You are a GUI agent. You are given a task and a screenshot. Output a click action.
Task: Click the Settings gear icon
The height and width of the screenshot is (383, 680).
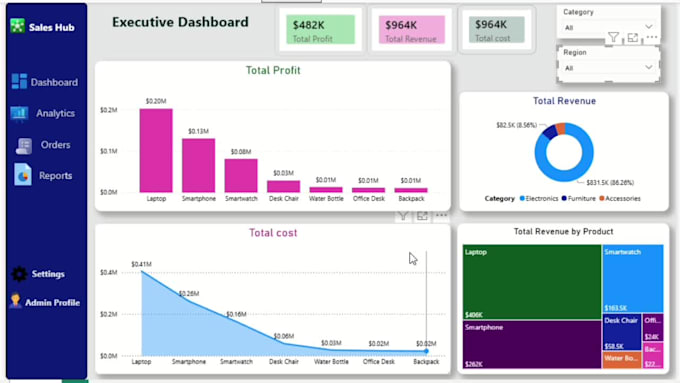point(19,274)
